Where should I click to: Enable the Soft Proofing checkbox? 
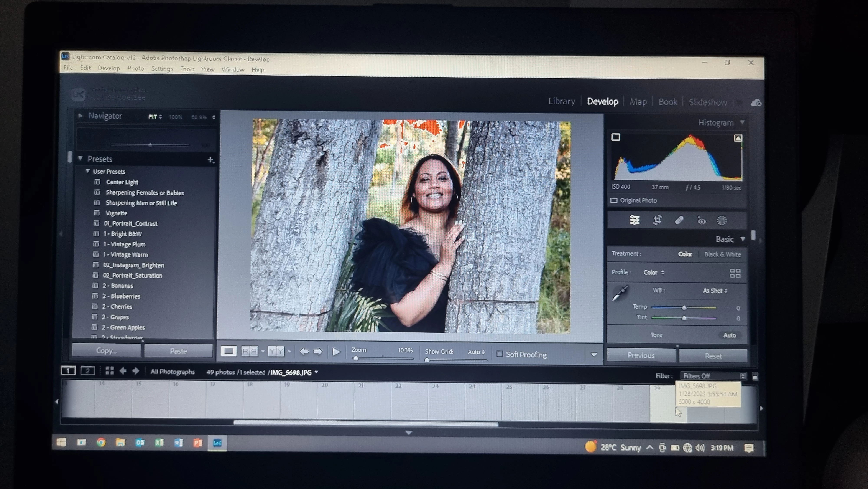pyautogui.click(x=500, y=354)
